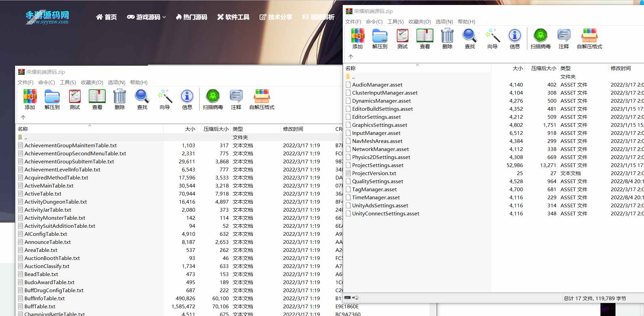Sort right window list by 大小 column
This screenshot has width=644, height=316.
coord(518,68)
